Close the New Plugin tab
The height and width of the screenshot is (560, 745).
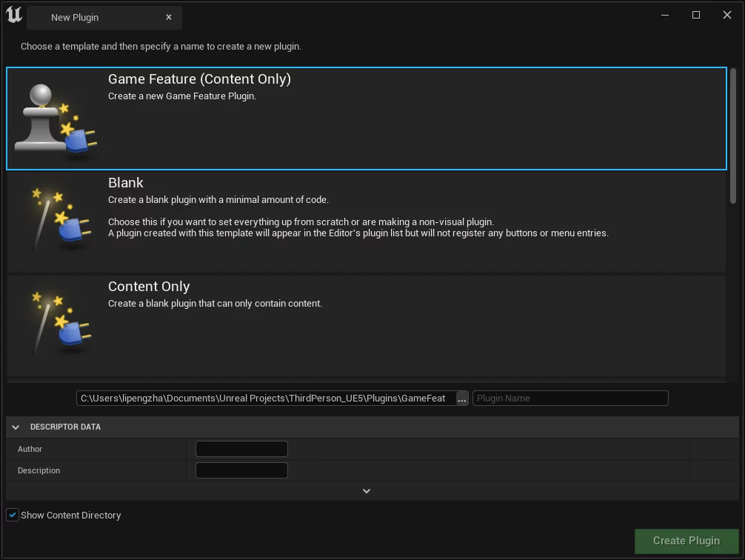pos(169,17)
